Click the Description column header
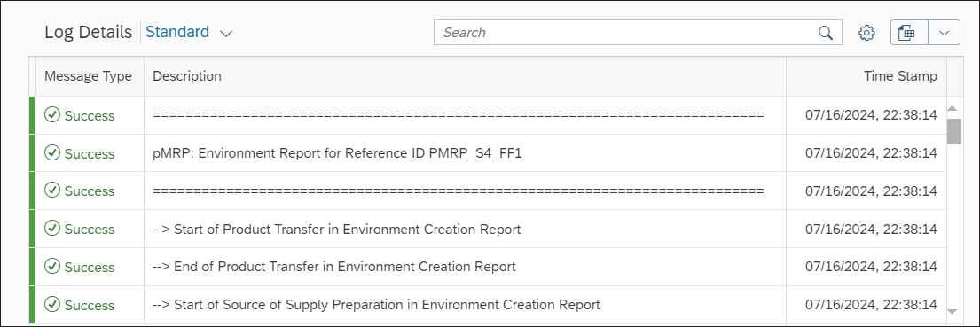 pyautogui.click(x=465, y=76)
